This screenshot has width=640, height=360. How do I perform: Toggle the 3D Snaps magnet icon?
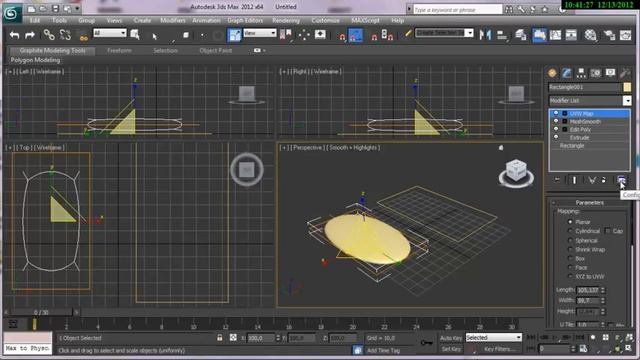pos(342,36)
